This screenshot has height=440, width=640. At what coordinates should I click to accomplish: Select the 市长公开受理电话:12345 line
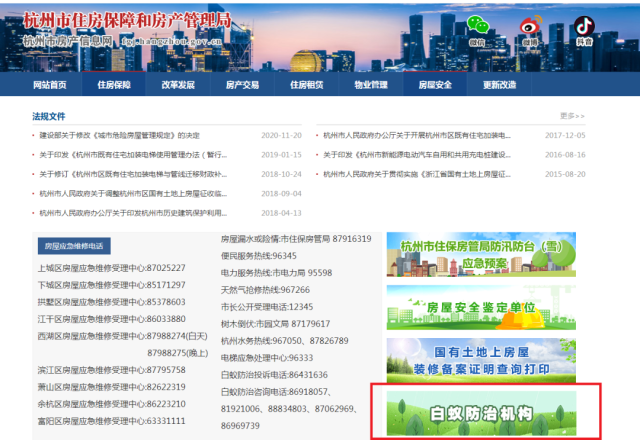[x=267, y=307]
